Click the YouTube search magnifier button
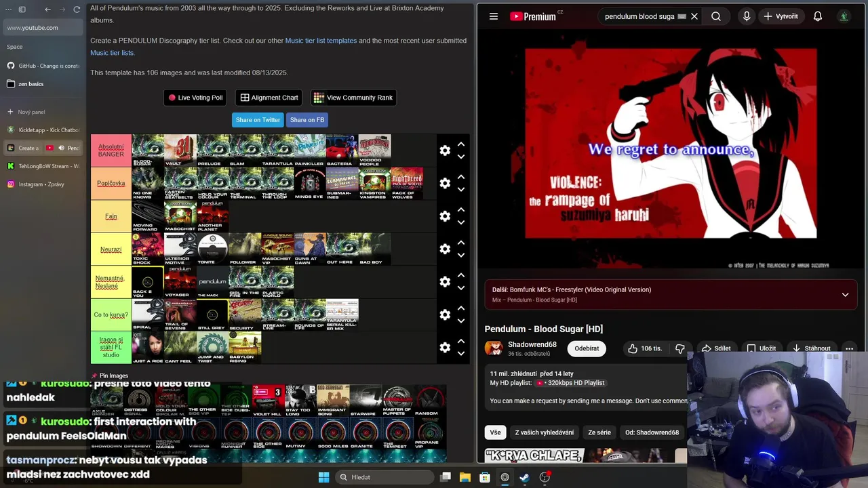868x488 pixels. pyautogui.click(x=716, y=16)
